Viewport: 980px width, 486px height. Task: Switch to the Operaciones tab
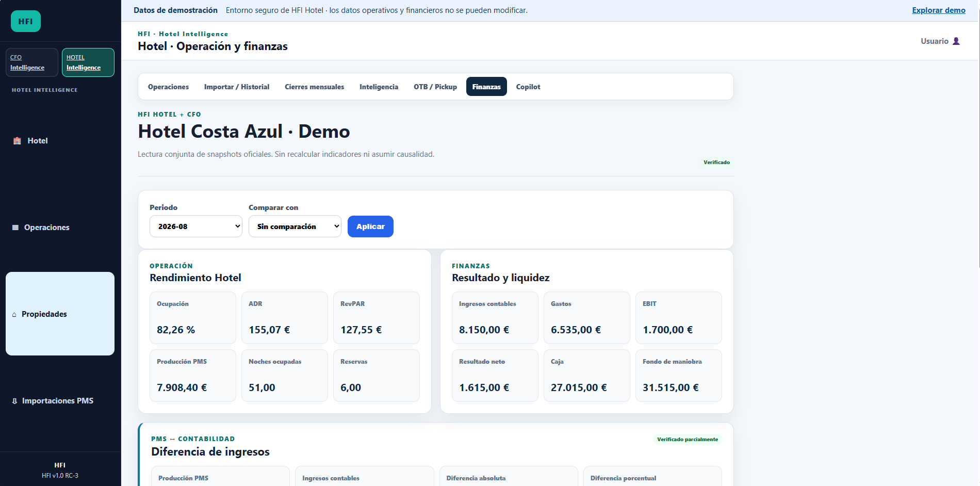tap(168, 87)
